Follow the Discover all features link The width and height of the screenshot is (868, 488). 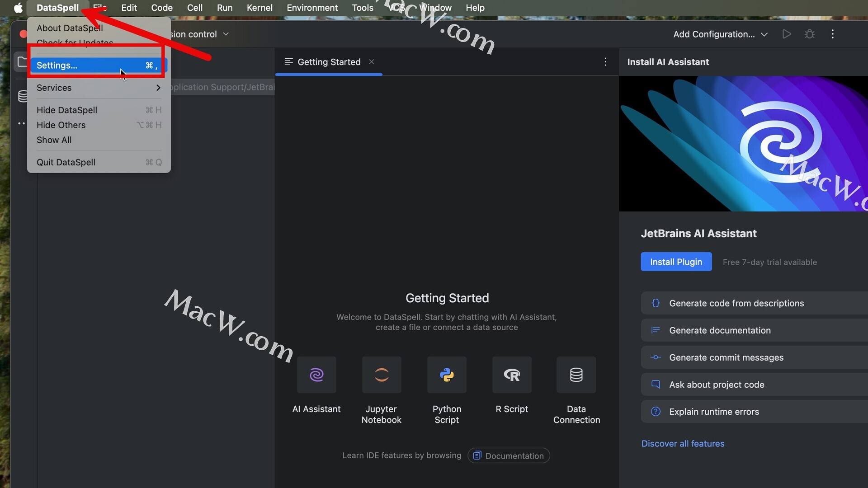coord(683,444)
